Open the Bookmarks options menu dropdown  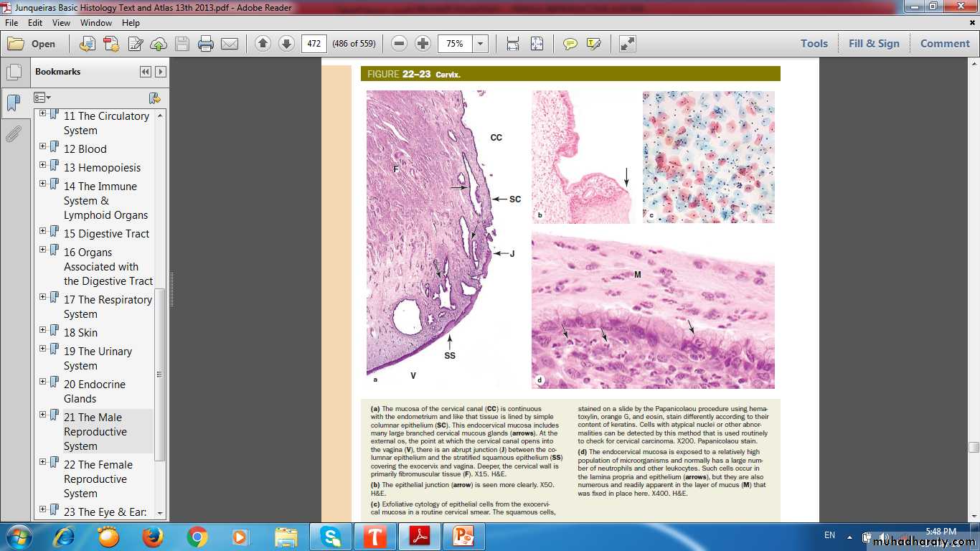(42, 98)
